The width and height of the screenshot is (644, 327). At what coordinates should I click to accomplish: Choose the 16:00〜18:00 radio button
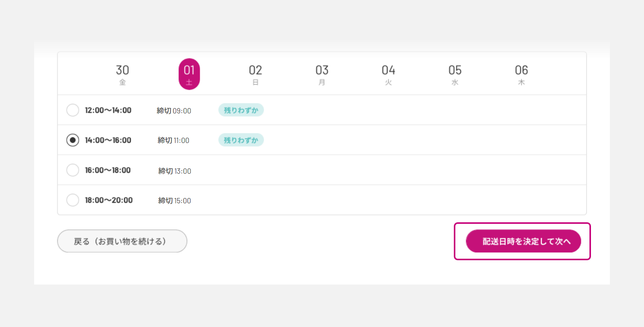pyautogui.click(x=73, y=170)
